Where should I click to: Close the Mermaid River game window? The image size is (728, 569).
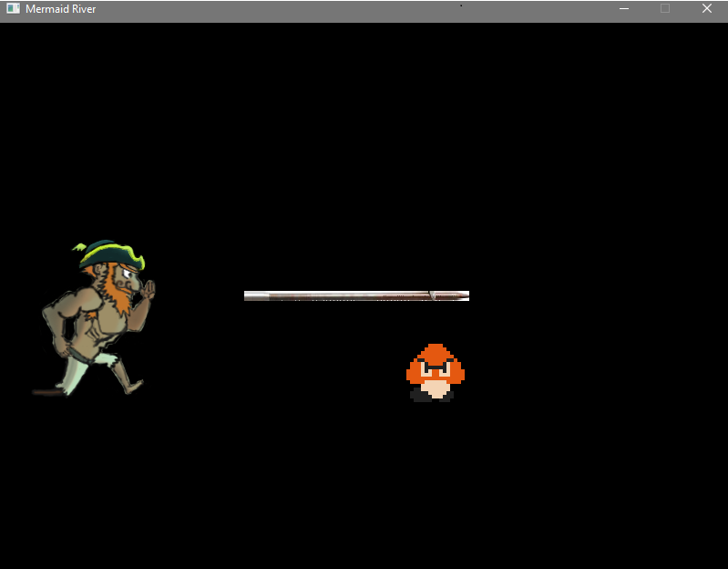707,9
